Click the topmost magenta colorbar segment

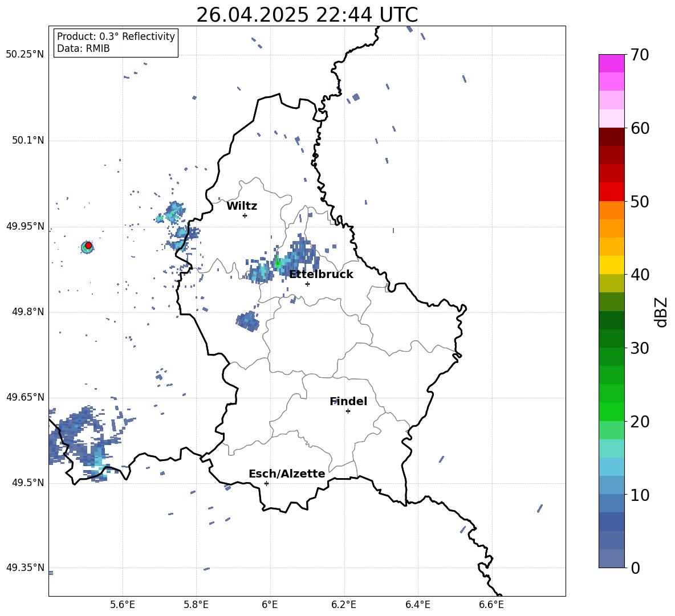611,63
